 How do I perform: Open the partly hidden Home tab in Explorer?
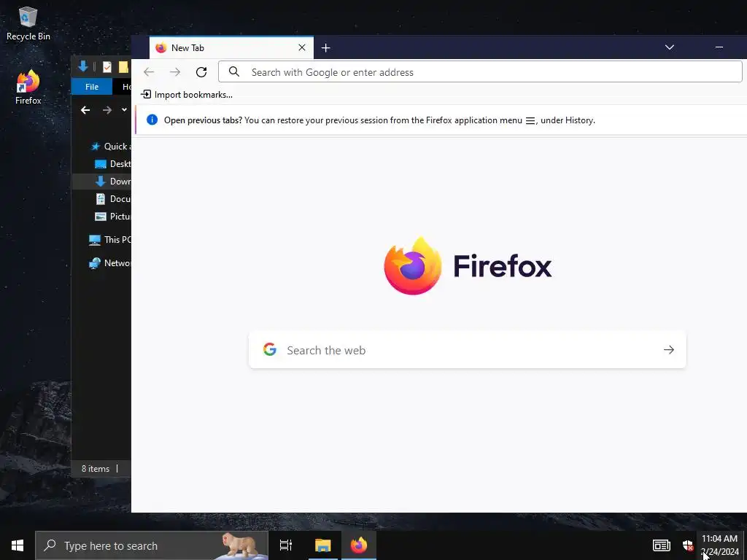pos(125,87)
